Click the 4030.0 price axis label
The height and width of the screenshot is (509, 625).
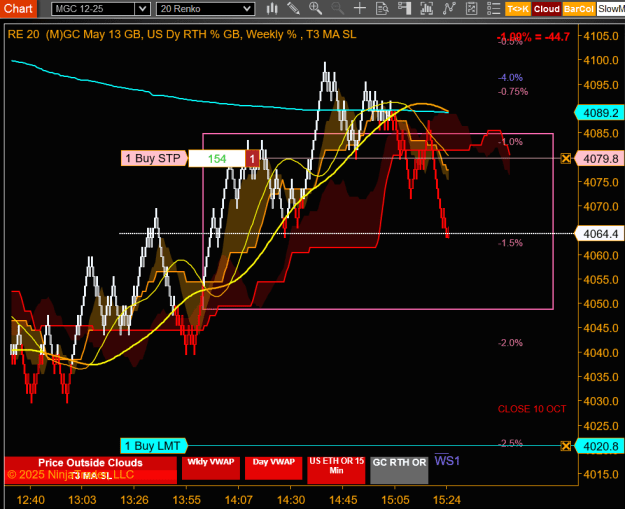[x=601, y=401]
